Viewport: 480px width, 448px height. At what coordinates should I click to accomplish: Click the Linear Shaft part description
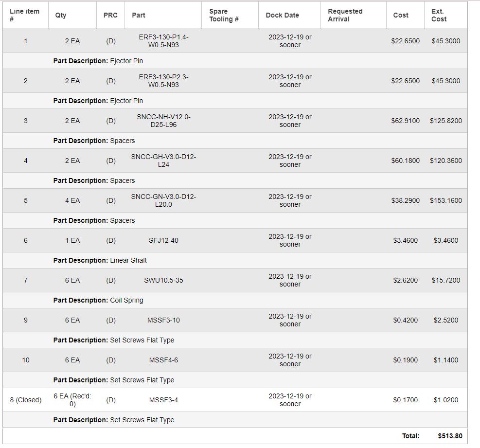pyautogui.click(x=128, y=260)
